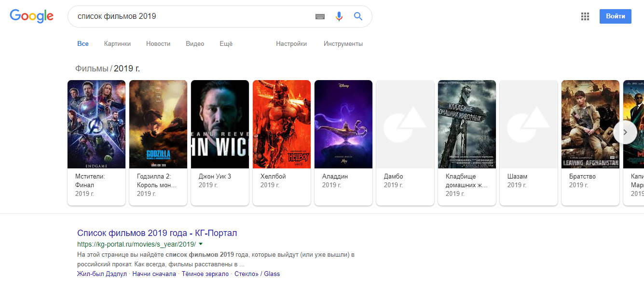The width and height of the screenshot is (644, 290).
Task: Click the placeholder image for Шазам
Action: [x=529, y=124]
